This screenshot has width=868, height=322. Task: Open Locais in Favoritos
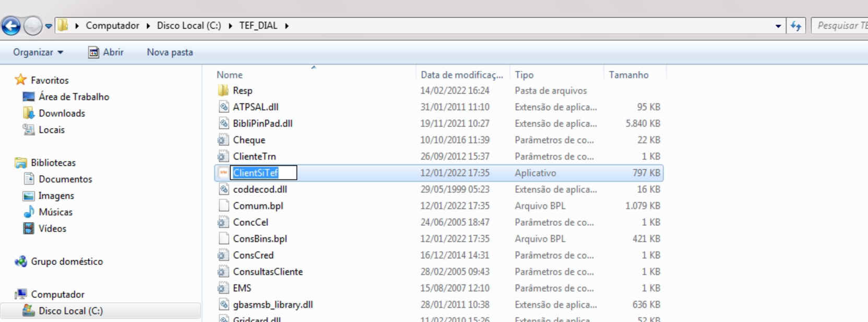click(x=52, y=130)
